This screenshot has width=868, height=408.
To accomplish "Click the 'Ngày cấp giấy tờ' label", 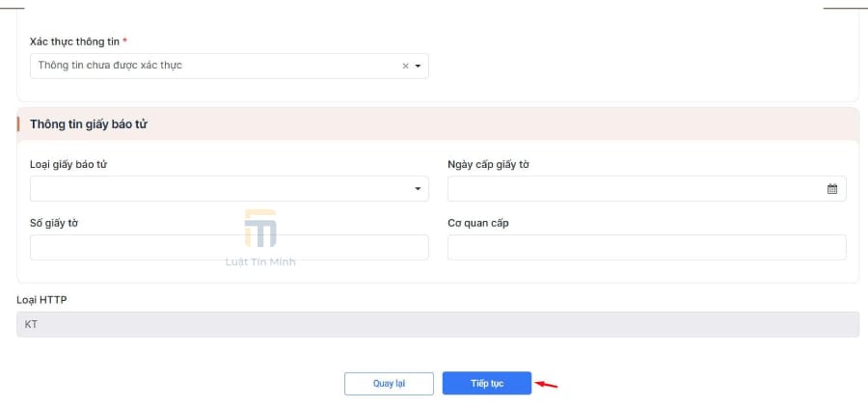I will coord(488,164).
